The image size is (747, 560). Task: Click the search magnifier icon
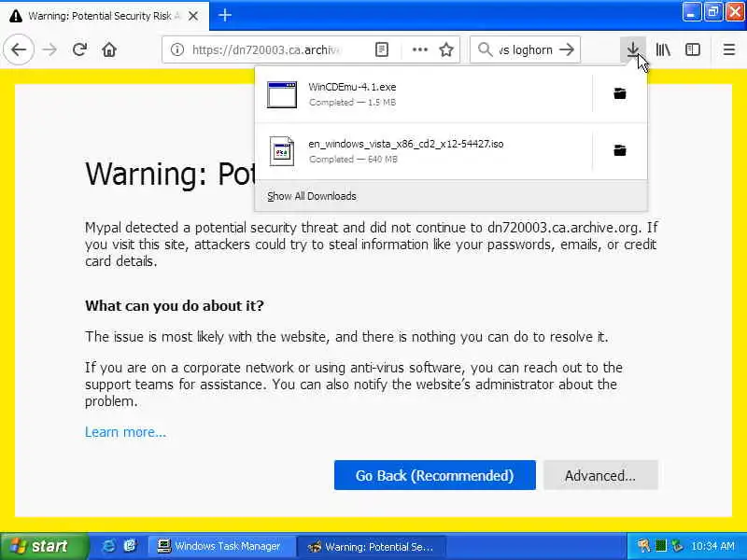(485, 49)
